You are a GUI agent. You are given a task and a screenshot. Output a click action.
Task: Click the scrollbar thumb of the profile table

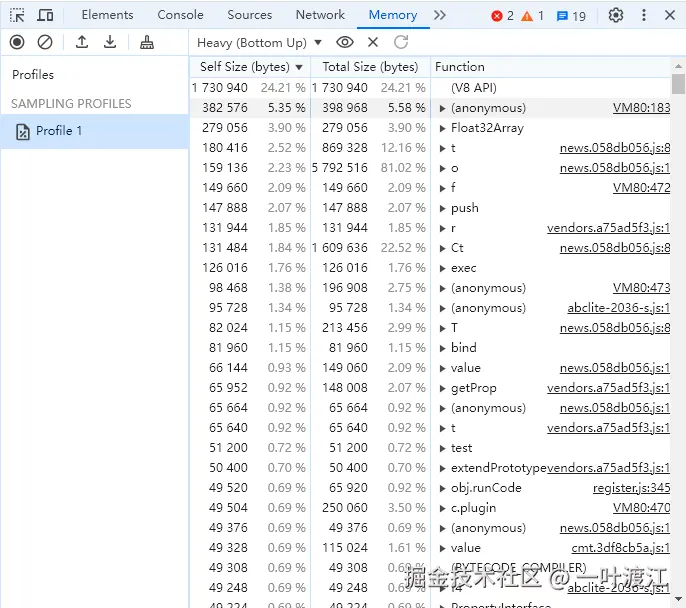[x=678, y=84]
